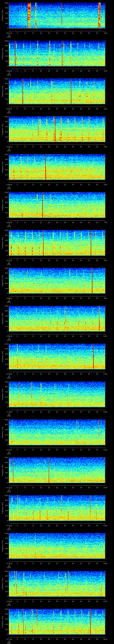Pick the spectrogram panel starting at 6:12:00
The width and height of the screenshot is (114, 644).
57,432
